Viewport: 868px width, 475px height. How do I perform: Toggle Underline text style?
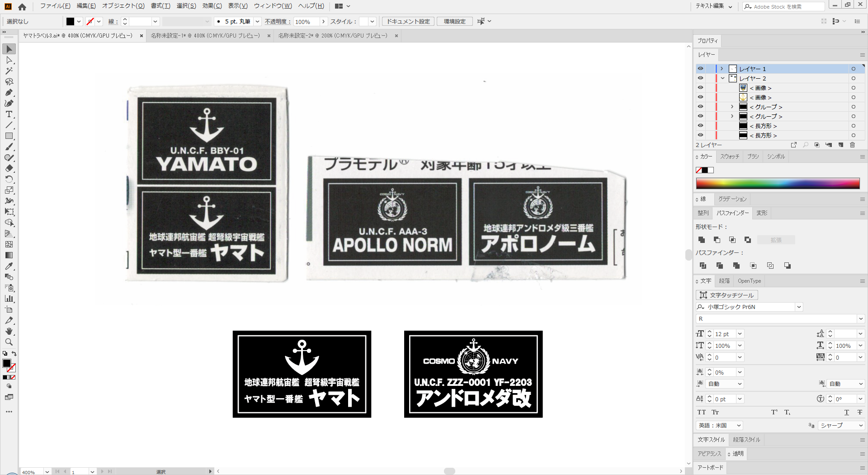click(x=847, y=412)
